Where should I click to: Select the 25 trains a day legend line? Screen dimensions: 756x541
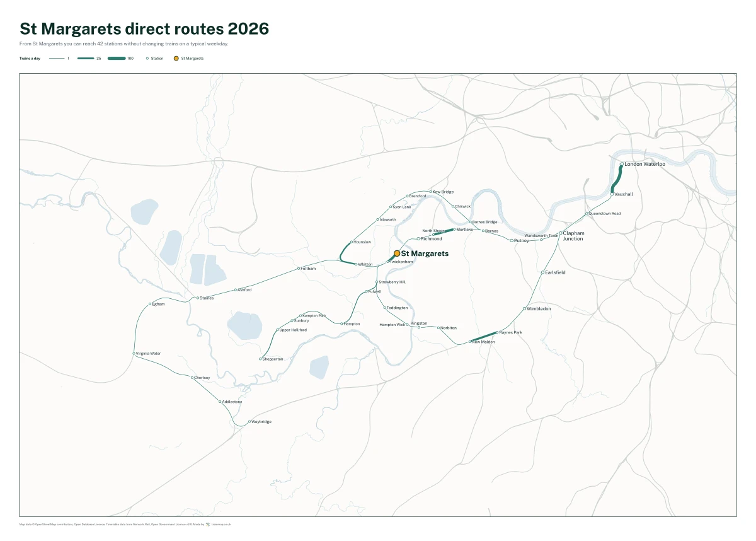pos(86,58)
